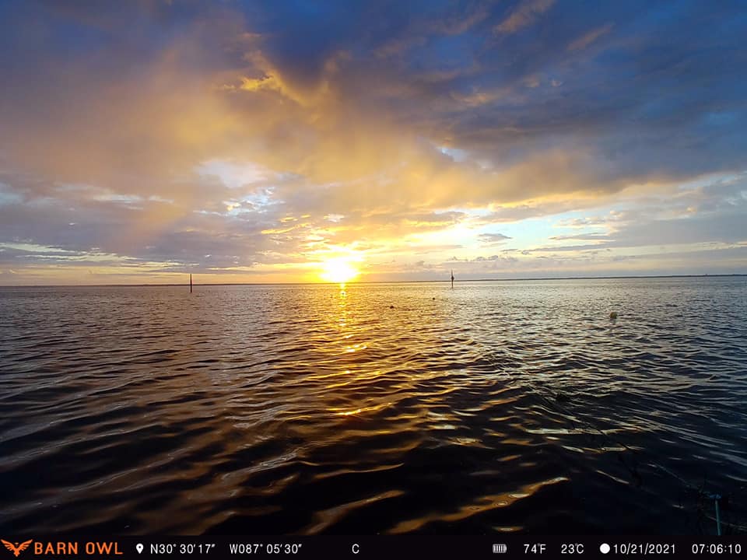Screen dimensions: 747x560
Task: Select the latitude N30° 30' 17" reading
Action: click(182, 548)
